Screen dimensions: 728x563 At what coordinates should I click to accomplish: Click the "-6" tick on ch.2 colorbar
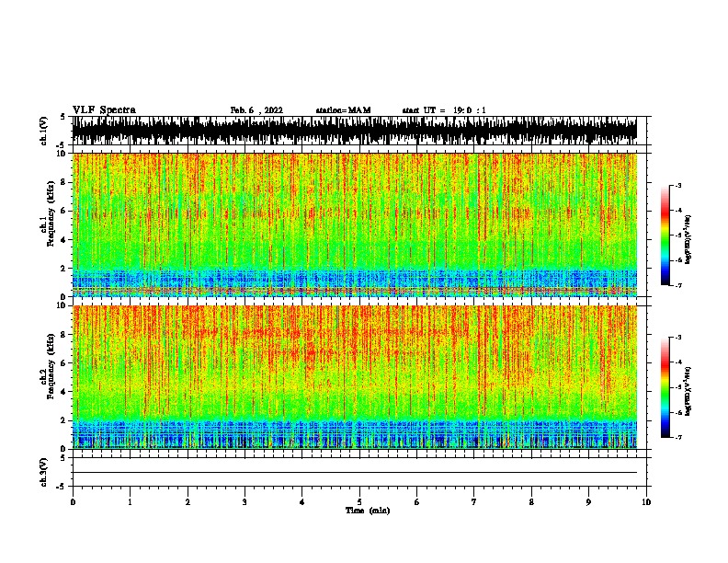pos(677,412)
